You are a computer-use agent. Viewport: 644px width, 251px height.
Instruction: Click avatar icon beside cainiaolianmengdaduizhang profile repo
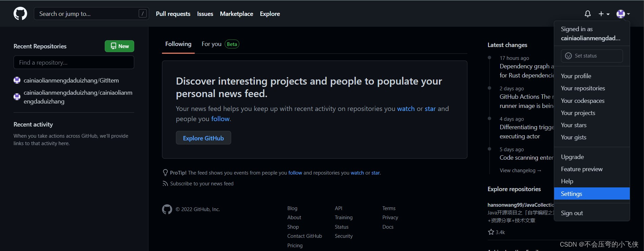[x=17, y=97]
